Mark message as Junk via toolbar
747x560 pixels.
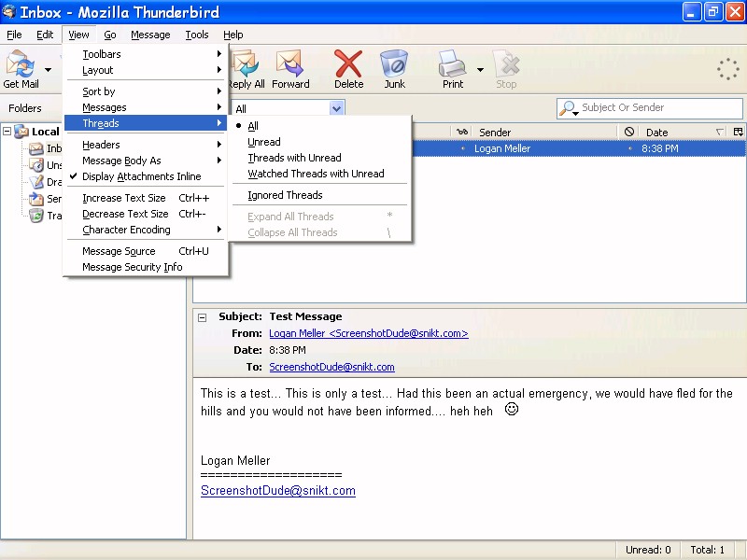394,63
